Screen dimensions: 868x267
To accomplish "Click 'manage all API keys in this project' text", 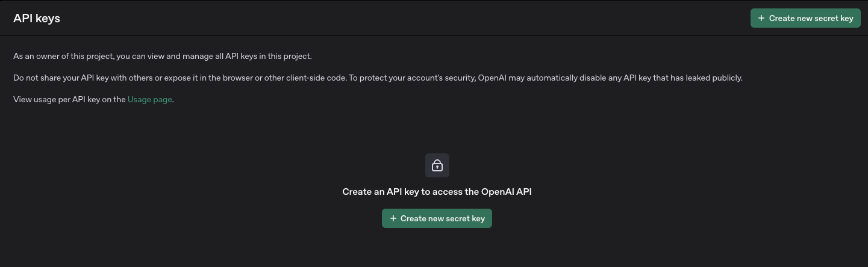I will pos(248,56).
